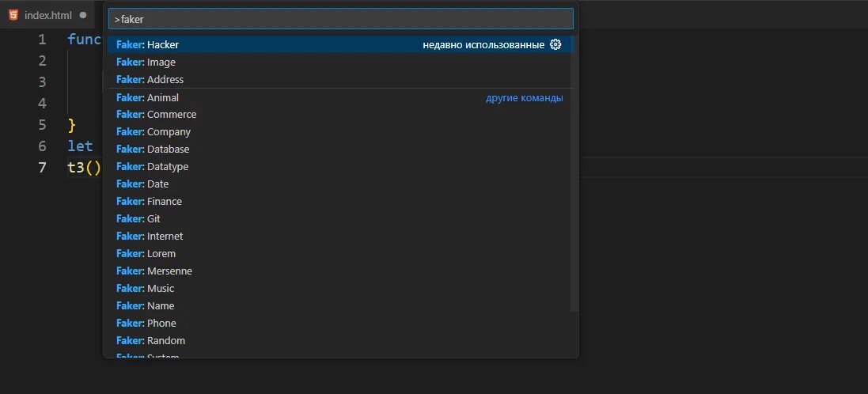This screenshot has height=394, width=868.
Task: Click the closing brace on line 5
Action: click(x=71, y=125)
